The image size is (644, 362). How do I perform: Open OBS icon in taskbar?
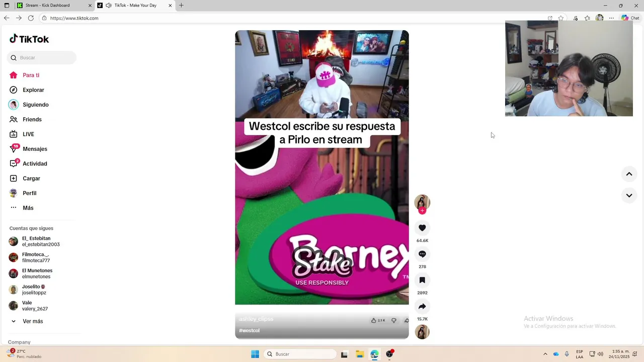389,354
